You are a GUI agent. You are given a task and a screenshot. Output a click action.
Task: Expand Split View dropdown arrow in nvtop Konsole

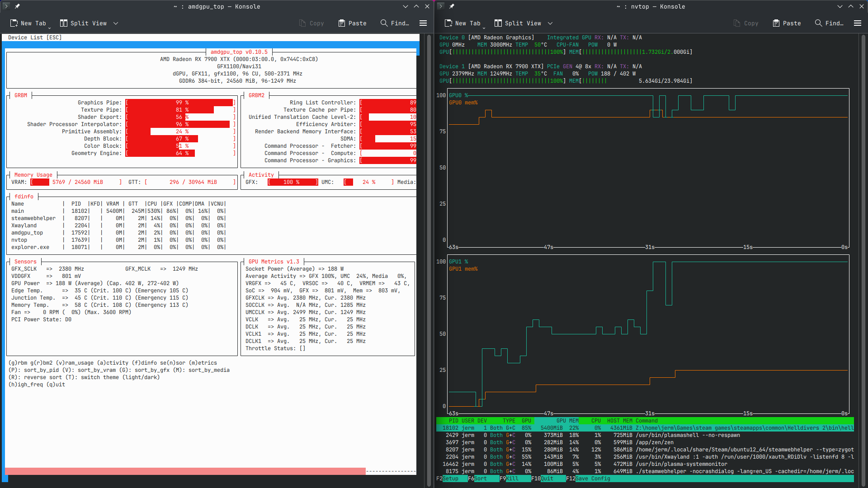coord(550,23)
